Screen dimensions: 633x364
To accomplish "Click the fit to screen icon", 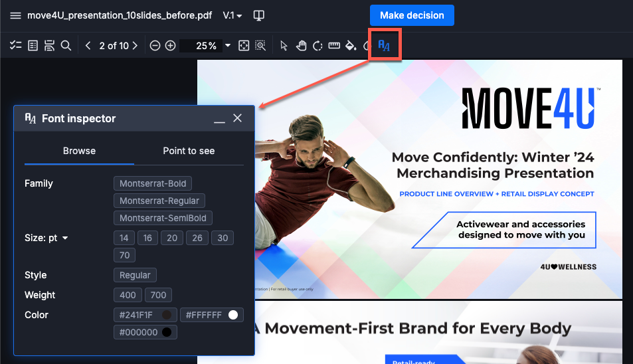I will [x=244, y=46].
